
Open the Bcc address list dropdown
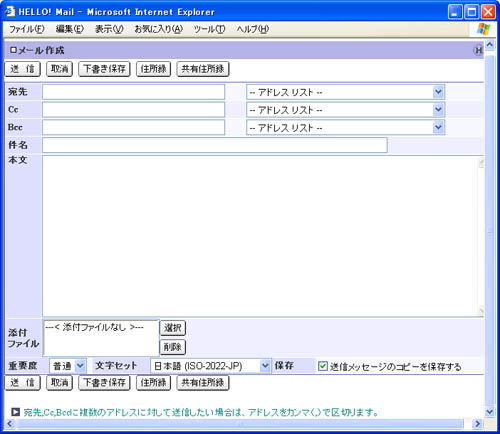pos(345,127)
